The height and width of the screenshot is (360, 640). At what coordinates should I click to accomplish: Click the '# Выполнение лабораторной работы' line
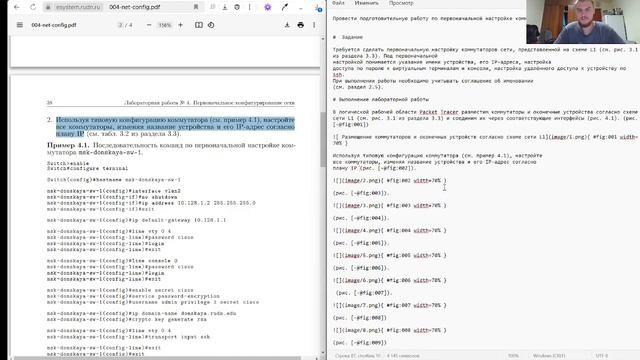[x=380, y=100]
